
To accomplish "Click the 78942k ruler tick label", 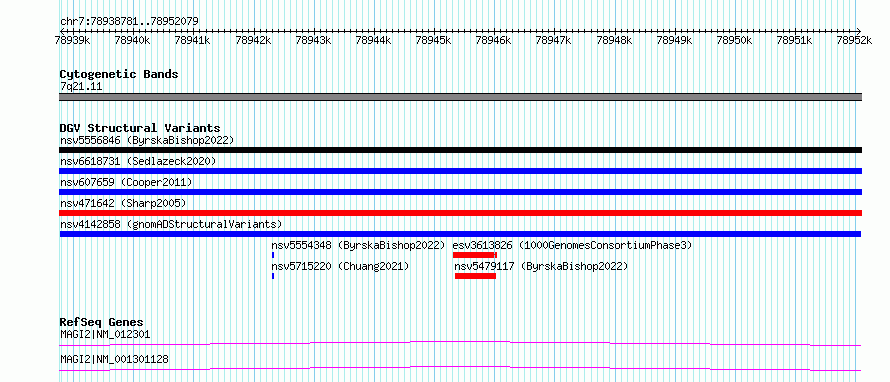I will pos(253,40).
